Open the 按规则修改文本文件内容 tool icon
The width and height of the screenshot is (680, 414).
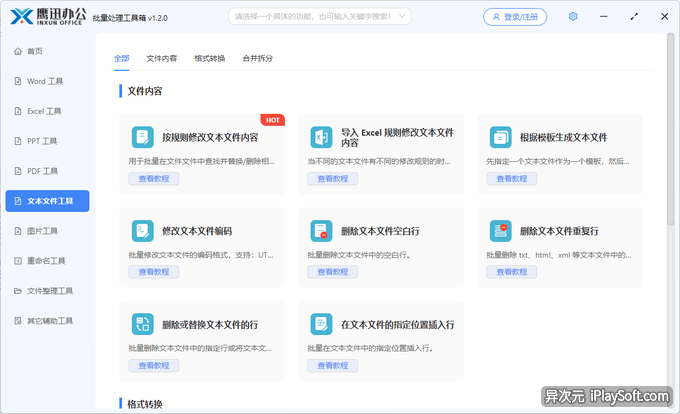[x=143, y=137]
